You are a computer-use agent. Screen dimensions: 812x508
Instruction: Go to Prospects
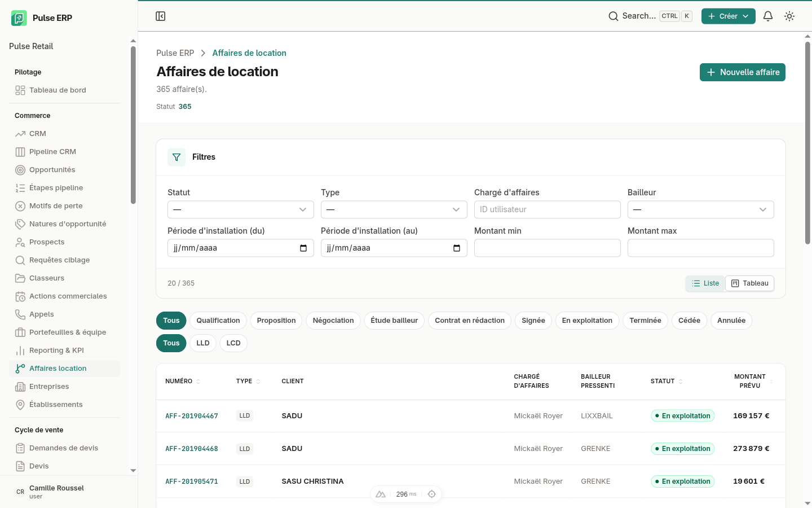(x=64, y=242)
